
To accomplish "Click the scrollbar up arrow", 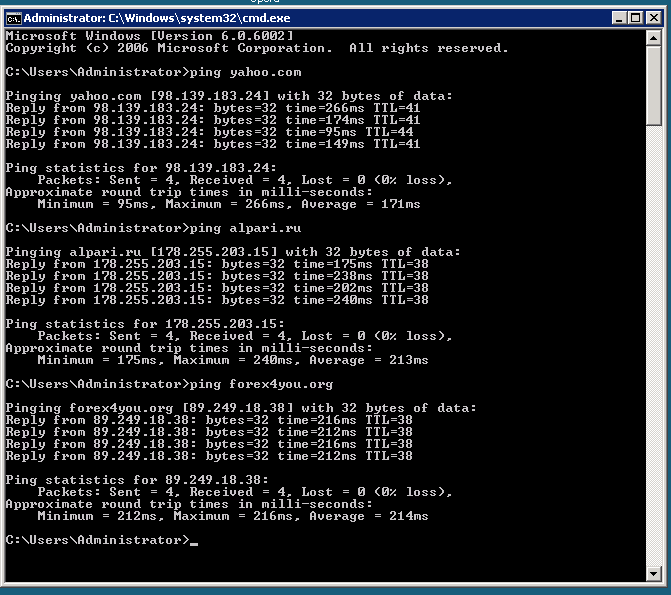I will [x=653, y=38].
